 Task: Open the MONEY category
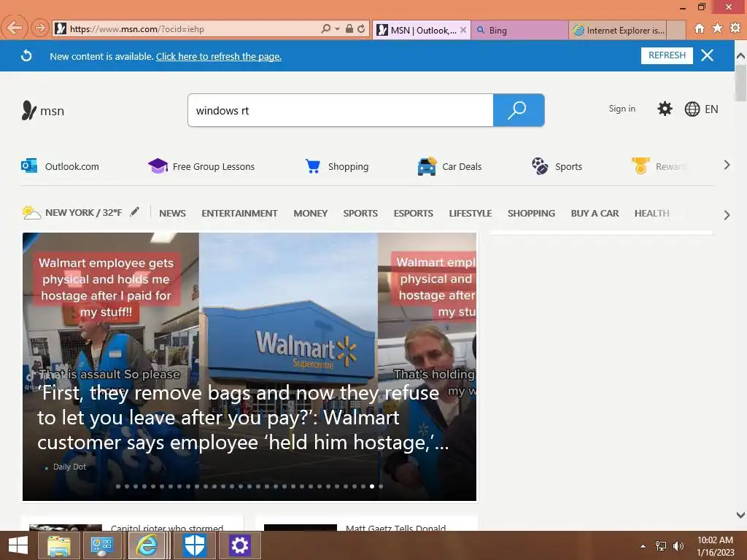310,214
